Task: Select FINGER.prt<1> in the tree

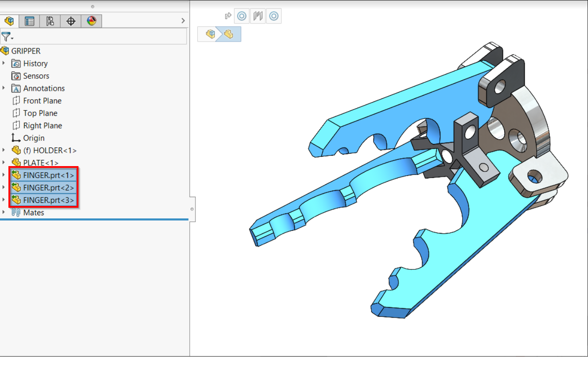Action: click(x=49, y=175)
